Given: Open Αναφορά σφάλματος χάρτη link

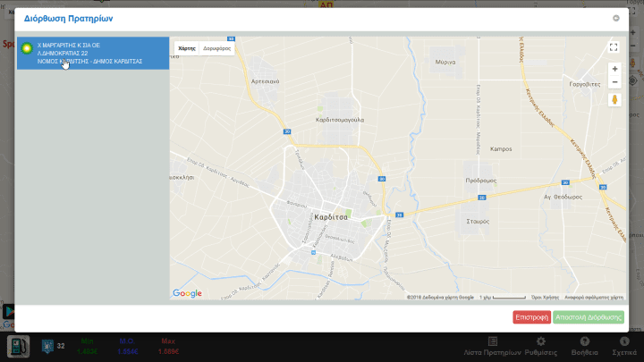Looking at the screenshot, I should point(594,297).
